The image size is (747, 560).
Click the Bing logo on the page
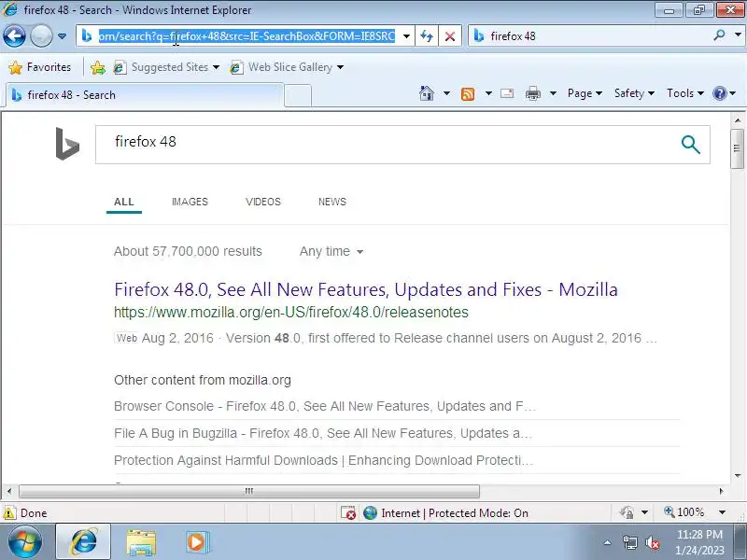coord(67,144)
